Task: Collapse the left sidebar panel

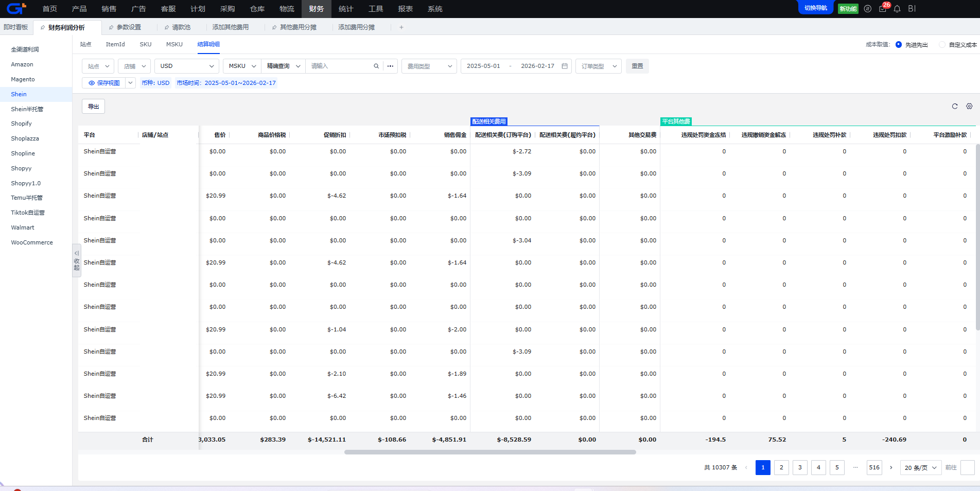Action: coord(77,260)
